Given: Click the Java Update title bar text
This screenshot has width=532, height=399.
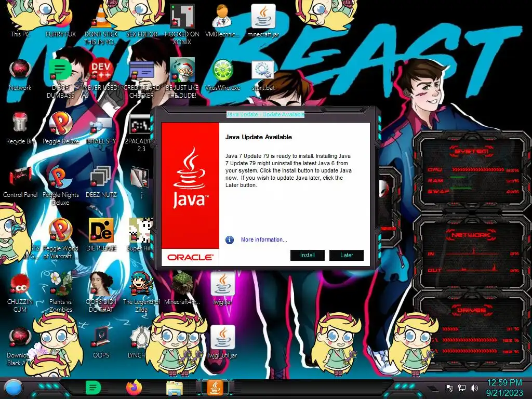Looking at the screenshot, I should 265,114.
